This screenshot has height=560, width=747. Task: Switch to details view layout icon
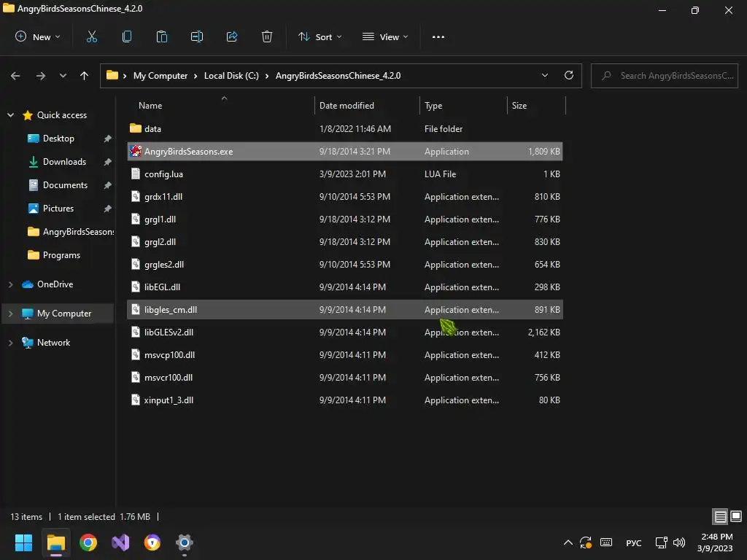720,516
